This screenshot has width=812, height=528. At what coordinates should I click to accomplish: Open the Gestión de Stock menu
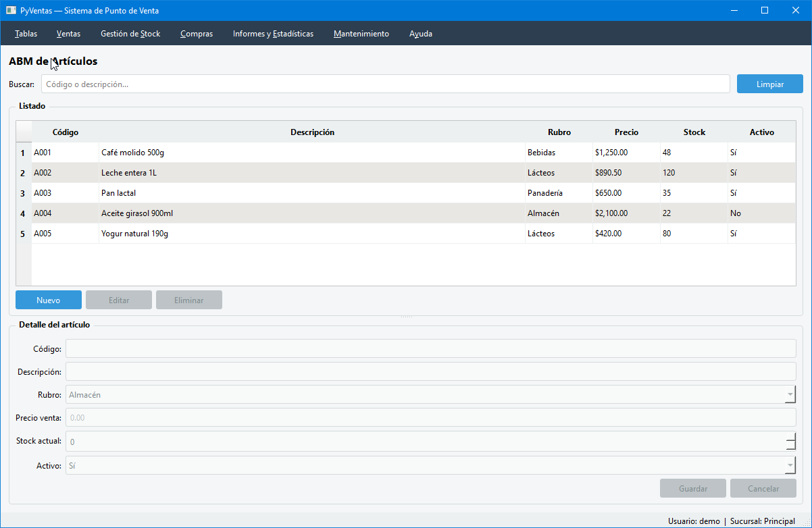(130, 34)
